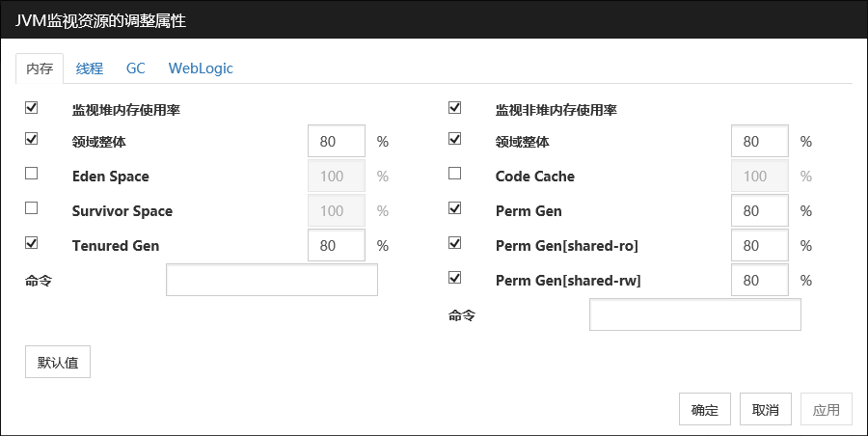Click the 取消 button

click(x=766, y=410)
